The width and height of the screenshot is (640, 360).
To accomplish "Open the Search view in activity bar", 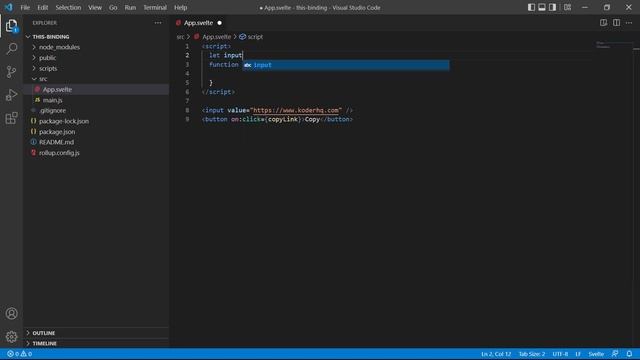I will [11, 49].
